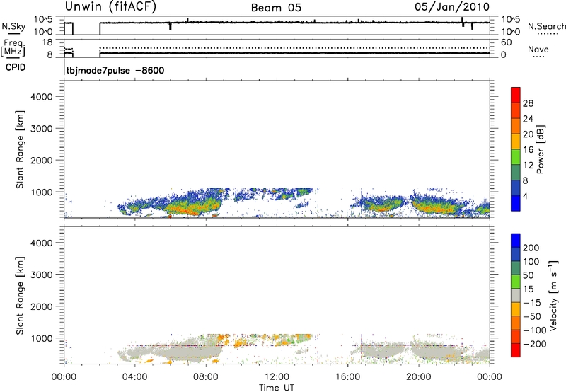Click the "-200" tick on the Velocity scale
The image size is (566, 392).
tap(535, 344)
